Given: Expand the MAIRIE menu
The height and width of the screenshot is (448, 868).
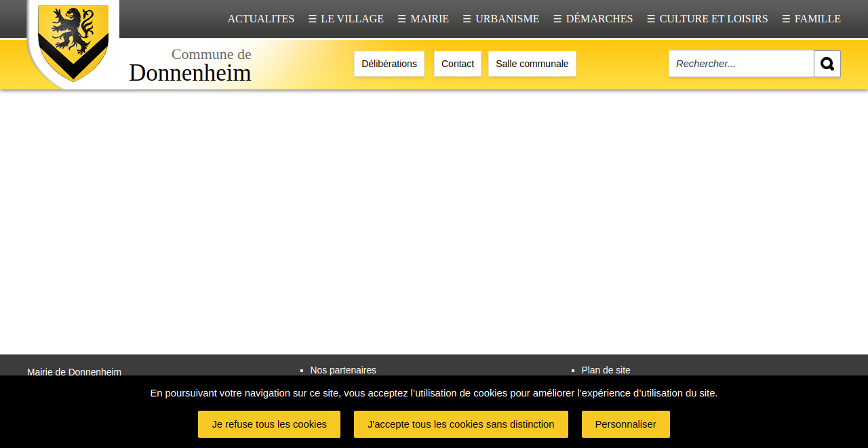Looking at the screenshot, I should coord(423,19).
